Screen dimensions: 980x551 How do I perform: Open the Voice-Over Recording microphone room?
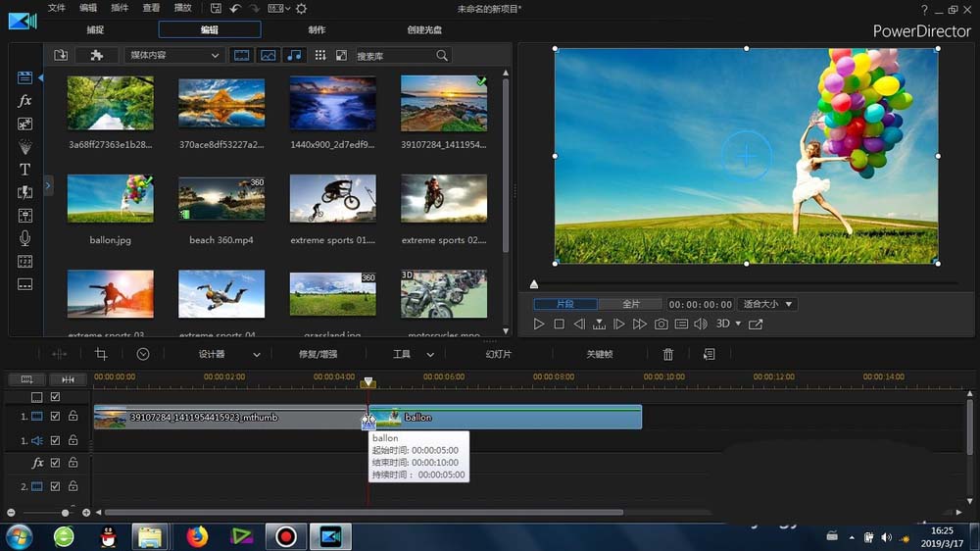(x=25, y=238)
